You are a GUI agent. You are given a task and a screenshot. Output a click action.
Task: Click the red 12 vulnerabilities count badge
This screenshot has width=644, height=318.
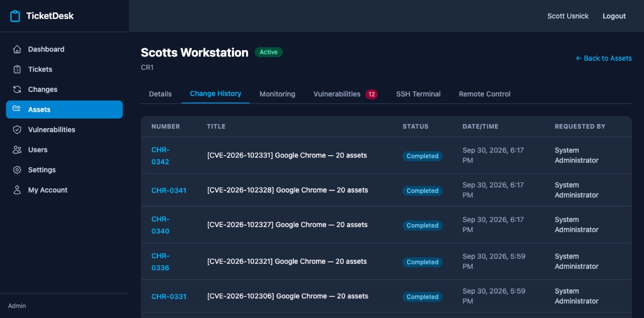pos(371,94)
